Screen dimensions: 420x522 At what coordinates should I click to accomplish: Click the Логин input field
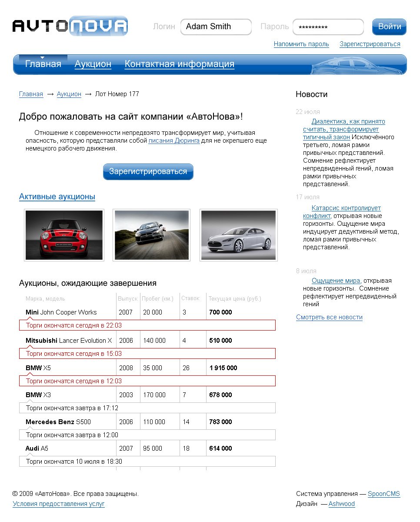[216, 27]
